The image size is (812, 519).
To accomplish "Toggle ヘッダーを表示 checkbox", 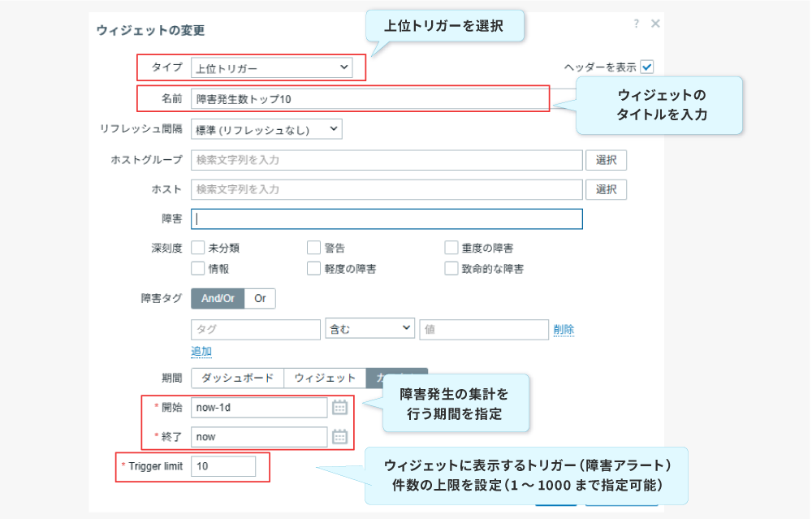I will pyautogui.click(x=647, y=67).
